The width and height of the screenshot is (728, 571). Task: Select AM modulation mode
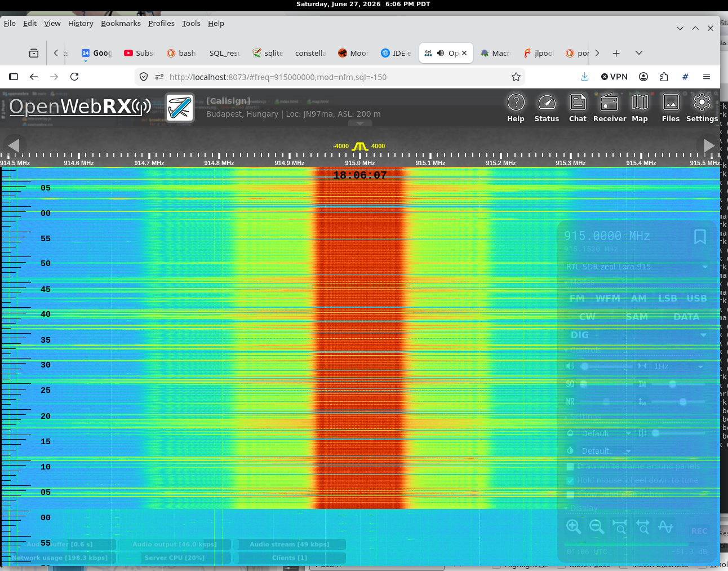639,298
